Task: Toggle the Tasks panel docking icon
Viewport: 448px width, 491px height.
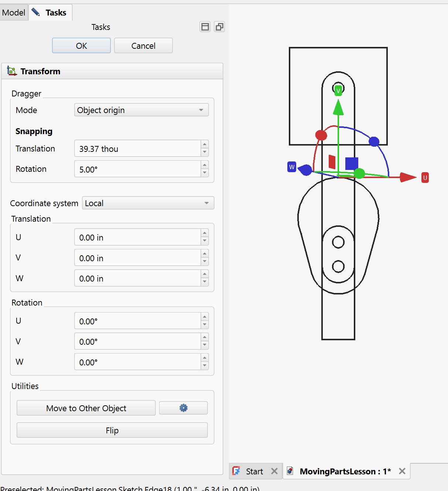Action: tap(205, 27)
